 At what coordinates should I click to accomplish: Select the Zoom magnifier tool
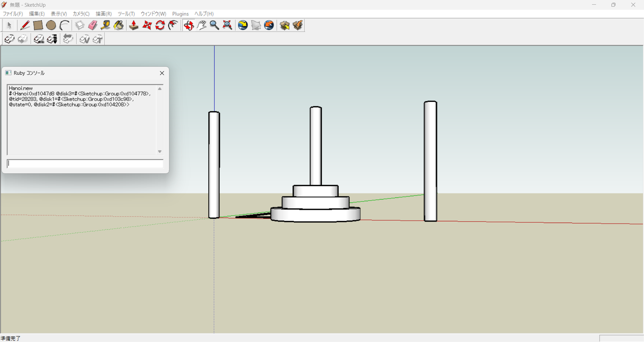214,25
